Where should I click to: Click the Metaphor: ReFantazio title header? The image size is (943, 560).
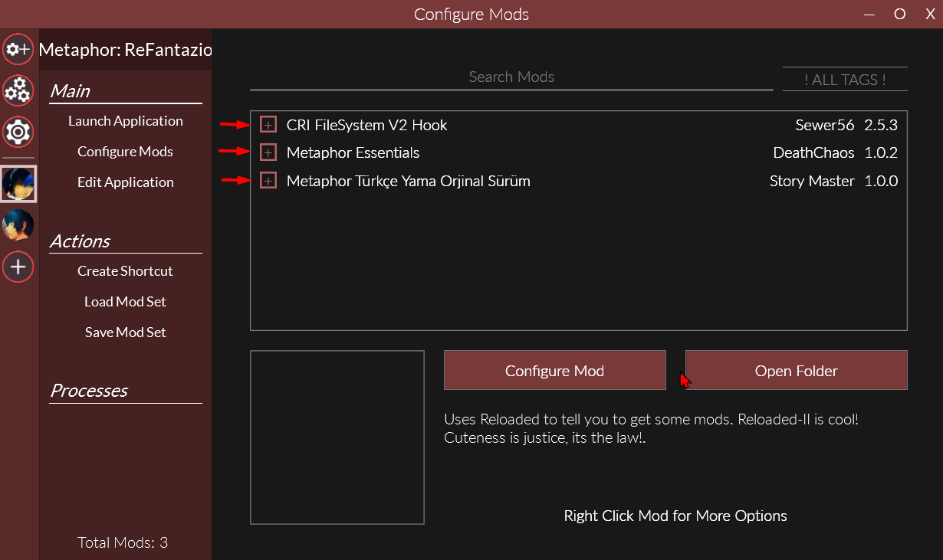[x=125, y=51]
